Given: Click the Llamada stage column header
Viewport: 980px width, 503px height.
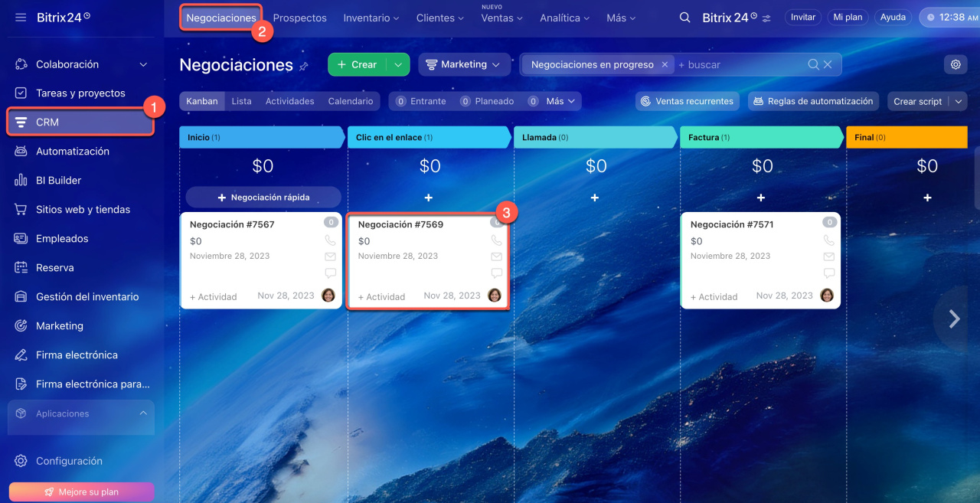Looking at the screenshot, I should coord(595,138).
